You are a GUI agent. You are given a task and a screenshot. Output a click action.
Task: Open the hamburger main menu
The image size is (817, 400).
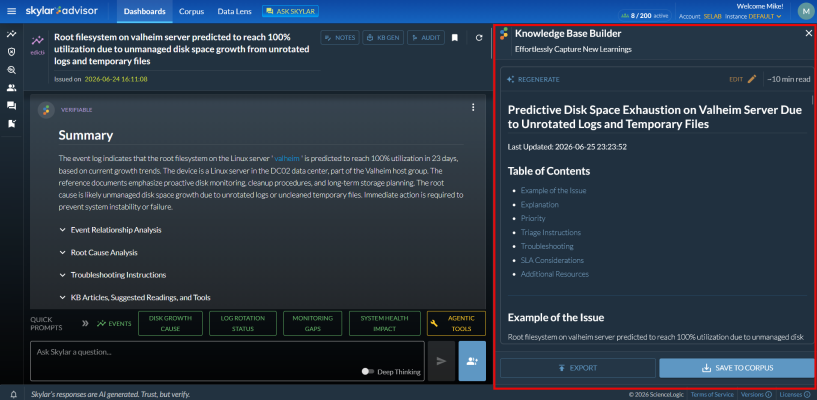(11, 11)
